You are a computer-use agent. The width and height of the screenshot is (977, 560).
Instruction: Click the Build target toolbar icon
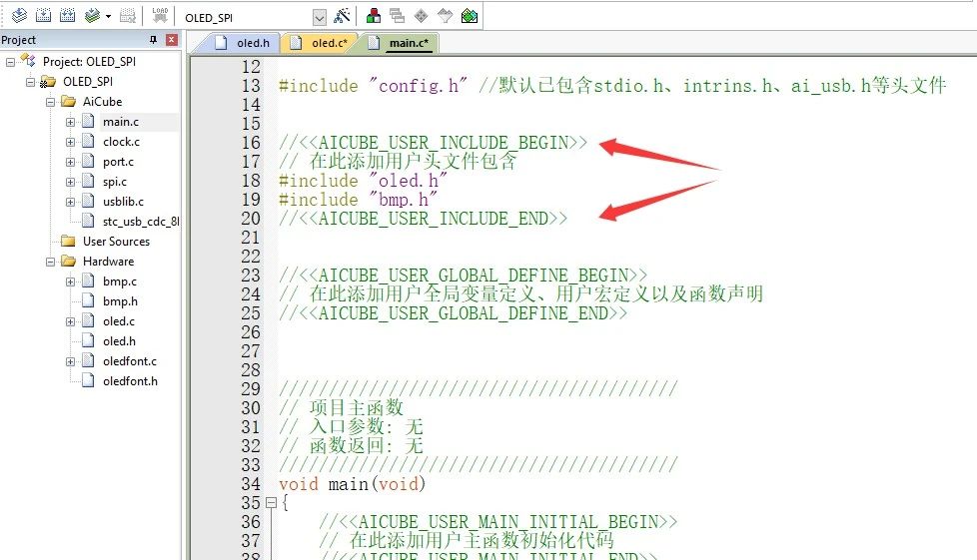point(44,15)
